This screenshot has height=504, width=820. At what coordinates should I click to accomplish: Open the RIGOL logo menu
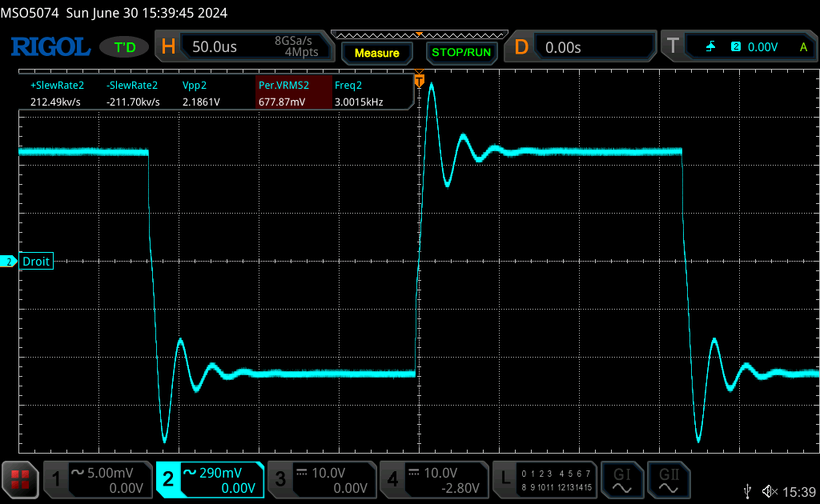50,47
